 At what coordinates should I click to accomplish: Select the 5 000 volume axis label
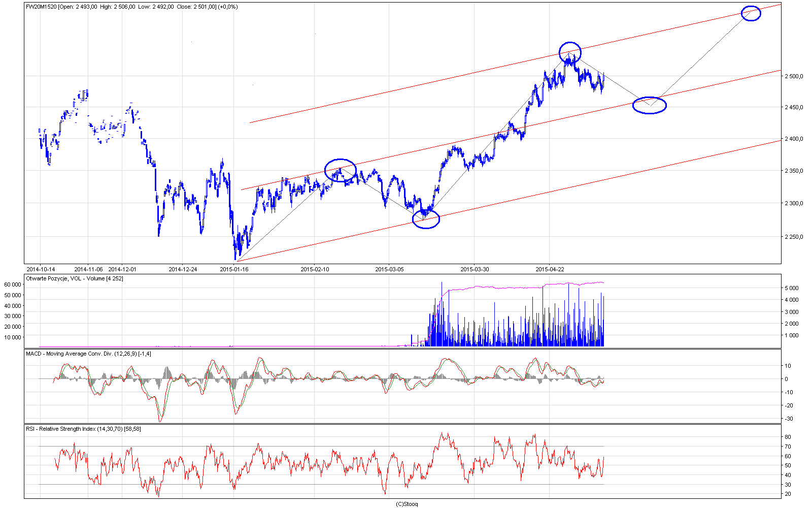pos(792,288)
